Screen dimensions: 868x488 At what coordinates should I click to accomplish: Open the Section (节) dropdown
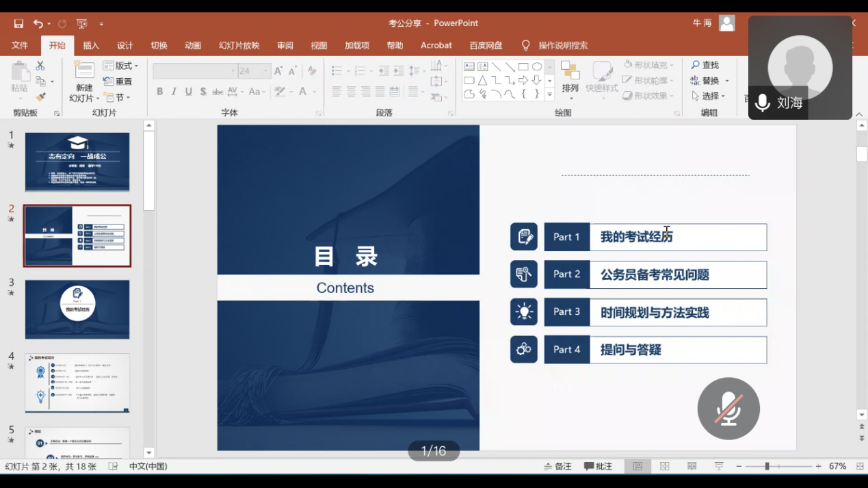[x=117, y=97]
